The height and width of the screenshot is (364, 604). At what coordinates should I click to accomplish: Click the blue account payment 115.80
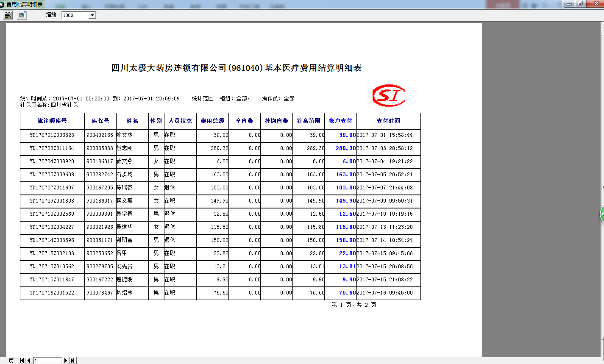coord(346,227)
